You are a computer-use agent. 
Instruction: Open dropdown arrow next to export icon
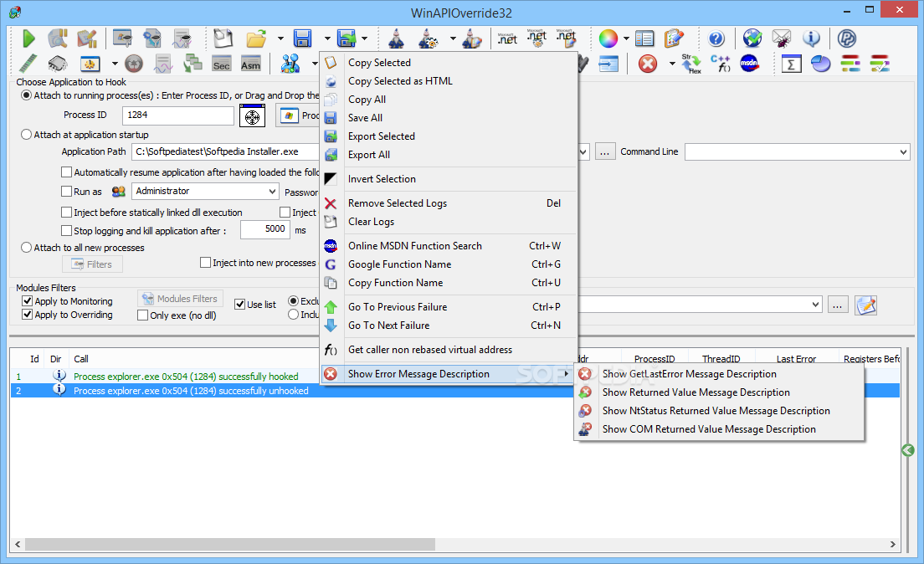coord(365,38)
